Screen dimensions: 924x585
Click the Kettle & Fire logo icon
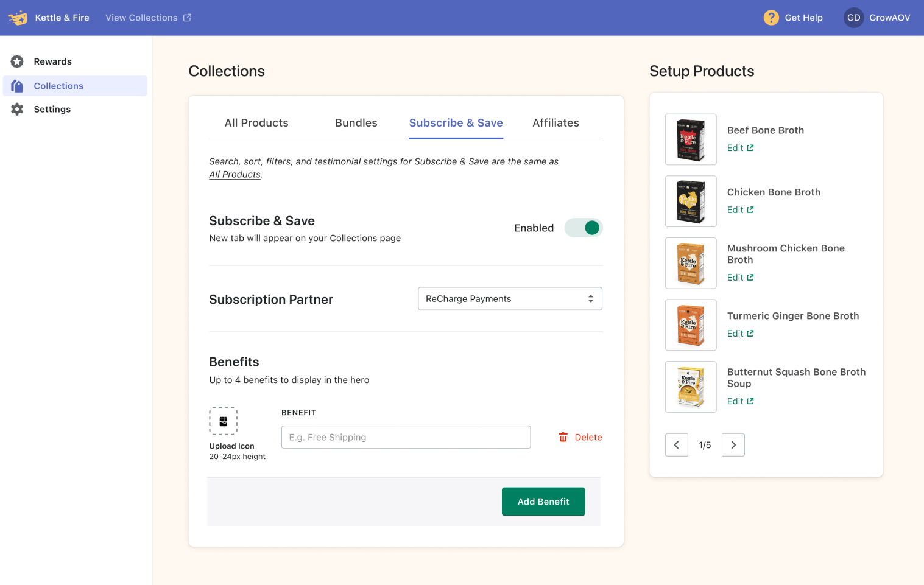click(18, 18)
